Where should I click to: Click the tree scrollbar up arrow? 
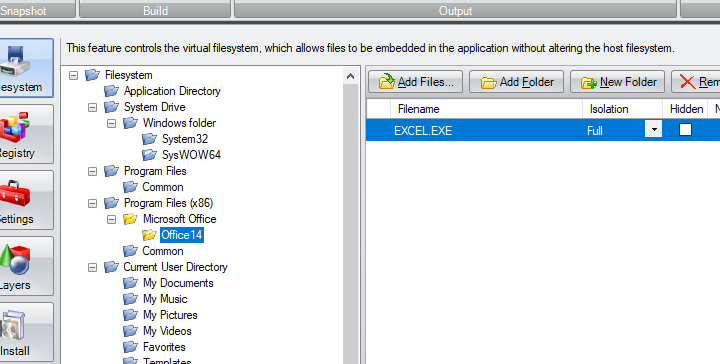(351, 76)
